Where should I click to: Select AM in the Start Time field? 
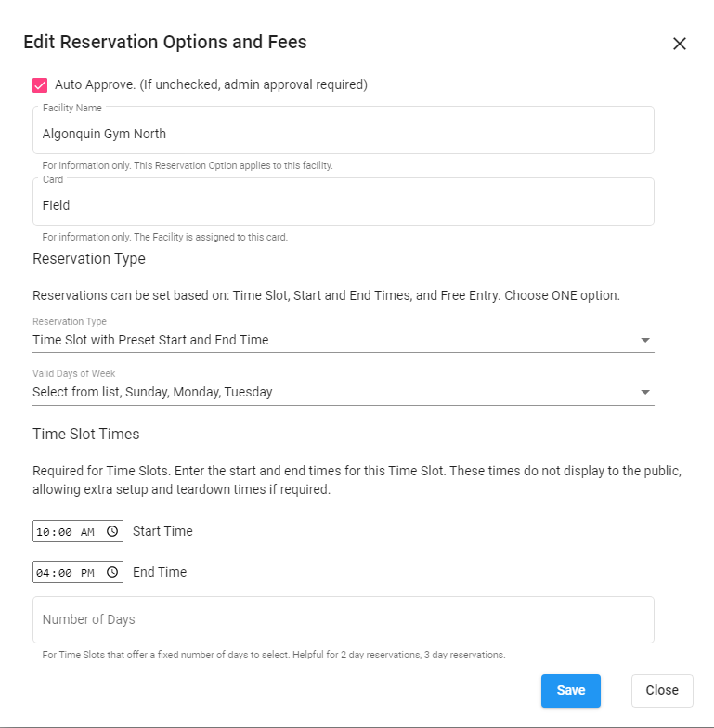(87, 532)
